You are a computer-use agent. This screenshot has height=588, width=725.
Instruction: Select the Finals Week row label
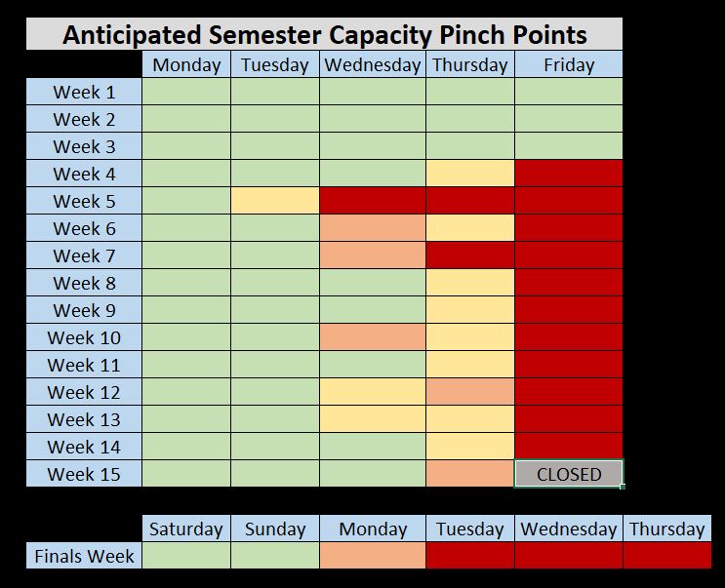tap(84, 556)
